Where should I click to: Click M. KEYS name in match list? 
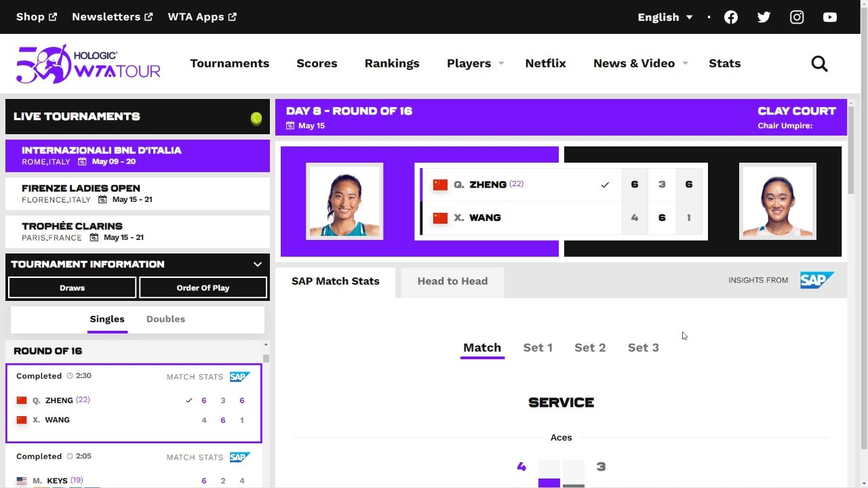(51, 481)
